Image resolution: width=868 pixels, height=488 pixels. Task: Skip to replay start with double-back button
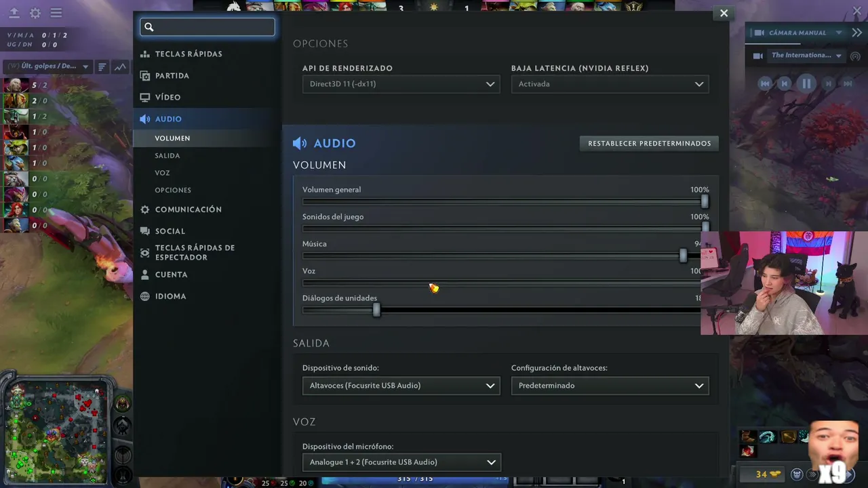[766, 83]
